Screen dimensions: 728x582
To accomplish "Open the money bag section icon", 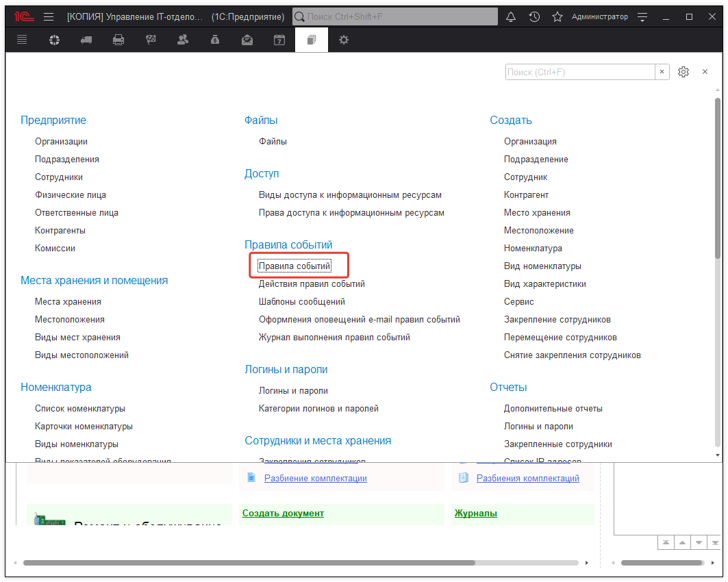I will (x=215, y=40).
